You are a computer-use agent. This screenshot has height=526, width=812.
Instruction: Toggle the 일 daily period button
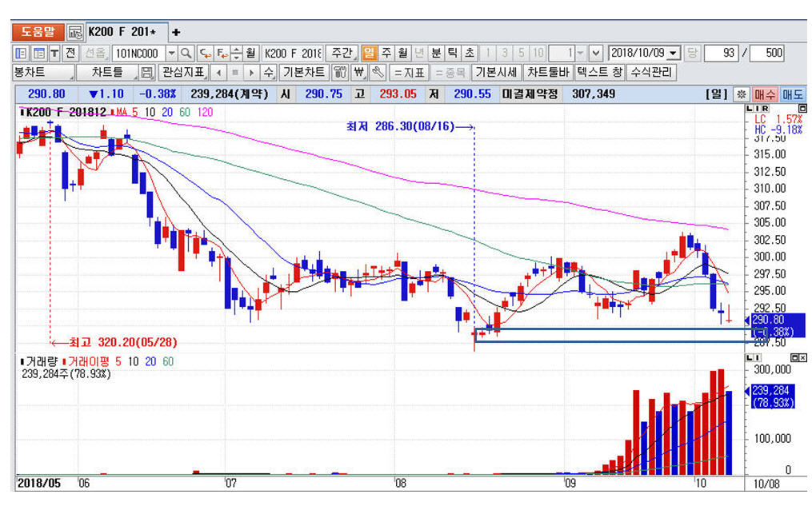click(x=369, y=54)
